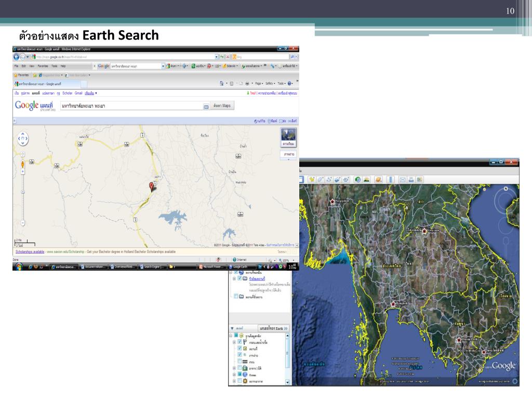Click the Gmail link in Google top bar
Image resolution: width=532 pixels, height=399 pixels.
[78, 93]
